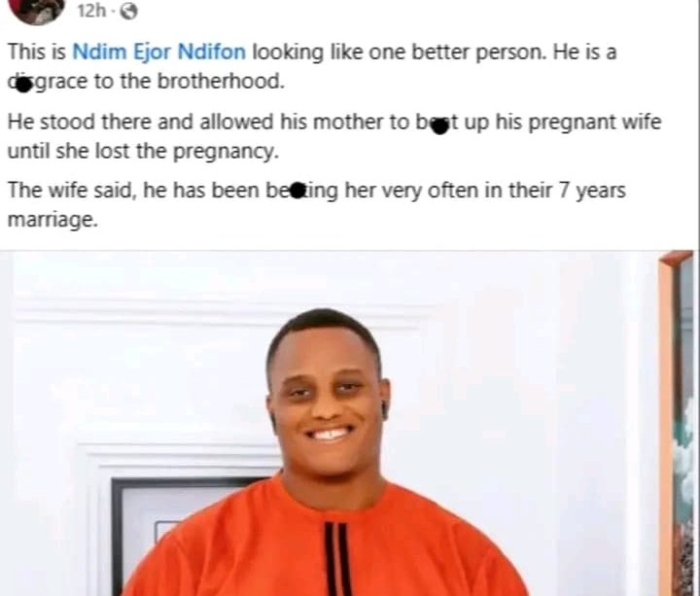700x596 pixels.
Task: Open the poster's profile avatar
Action: tap(38, 11)
